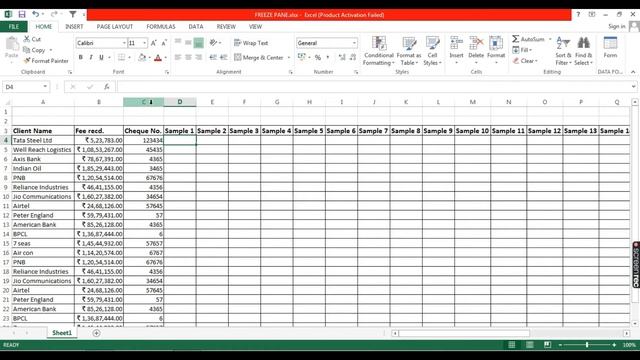Increase font size with the large A icon
This screenshot has height=360, width=640.
153,43
